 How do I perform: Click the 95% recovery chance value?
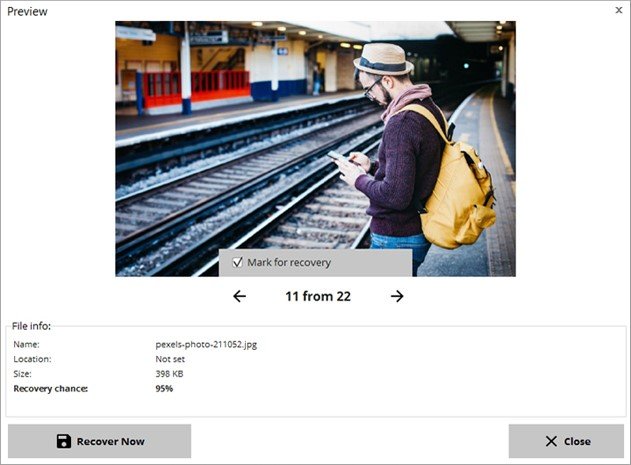coord(164,389)
